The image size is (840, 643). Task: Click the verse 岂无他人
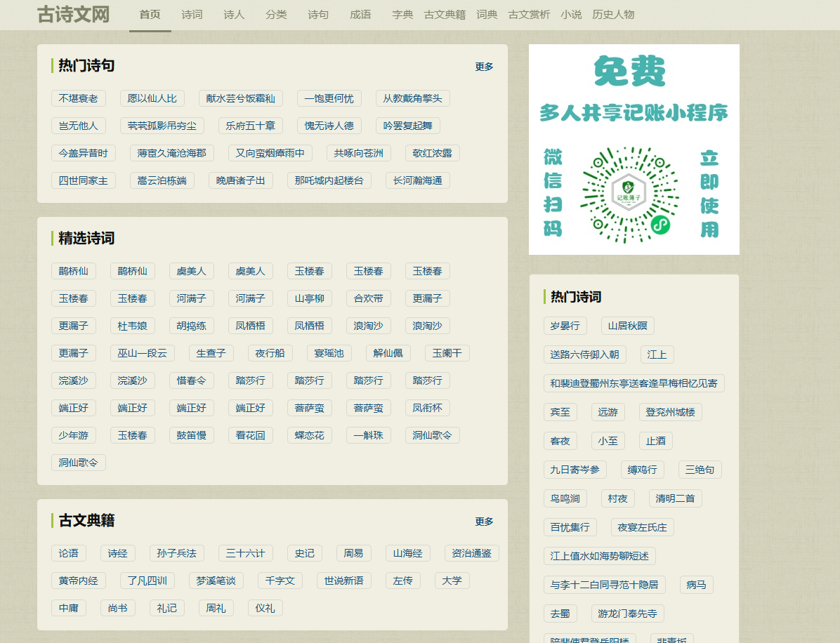[78, 126]
